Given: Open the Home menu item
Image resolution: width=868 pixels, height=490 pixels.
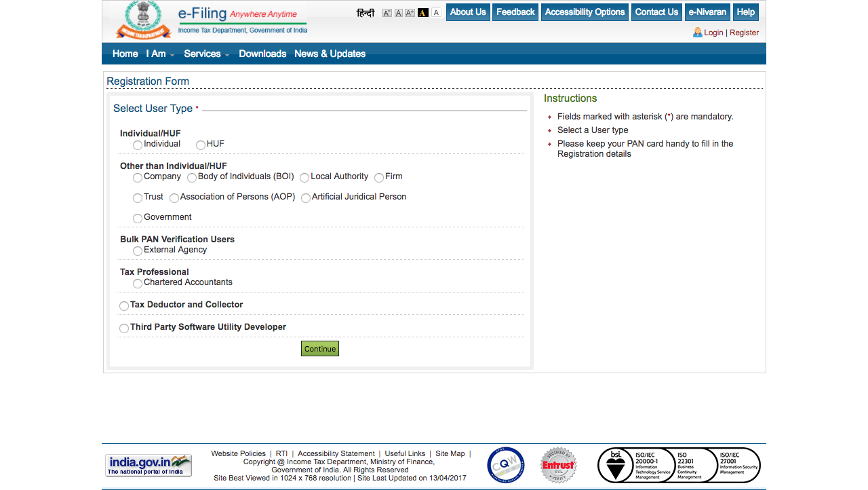Looking at the screenshot, I should pyautogui.click(x=125, y=54).
